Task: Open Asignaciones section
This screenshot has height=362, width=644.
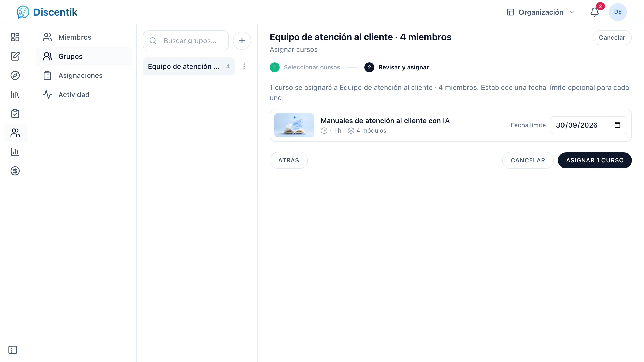Action: click(x=84, y=75)
